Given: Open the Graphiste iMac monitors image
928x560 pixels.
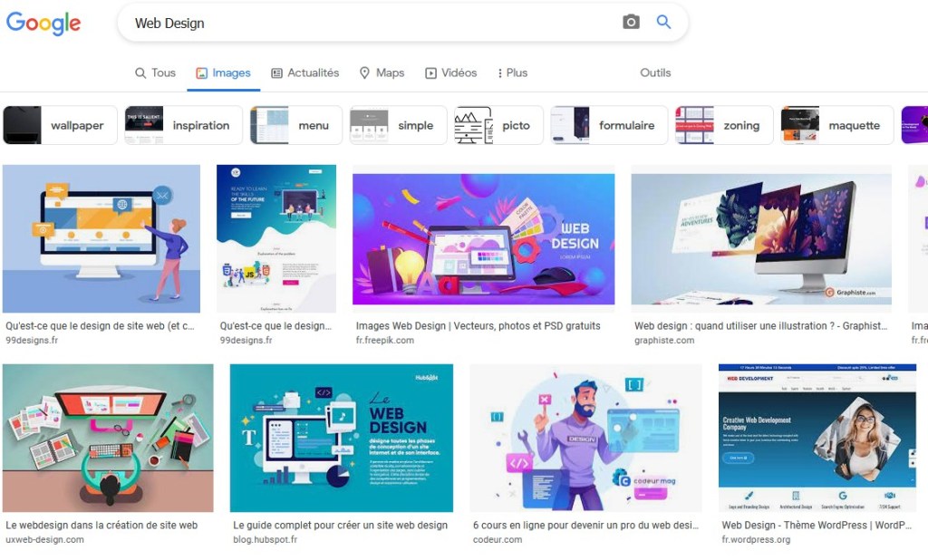Looking at the screenshot, I should tap(760, 238).
